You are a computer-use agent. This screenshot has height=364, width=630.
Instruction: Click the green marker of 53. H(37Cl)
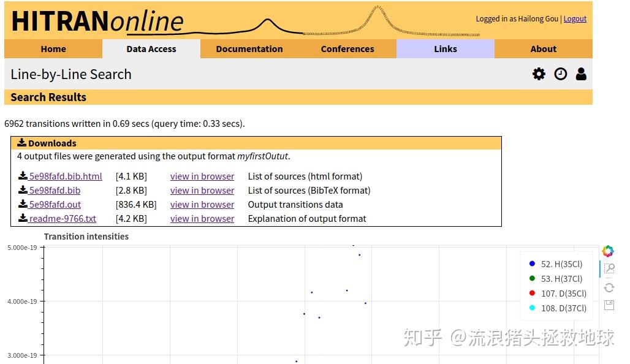point(532,278)
